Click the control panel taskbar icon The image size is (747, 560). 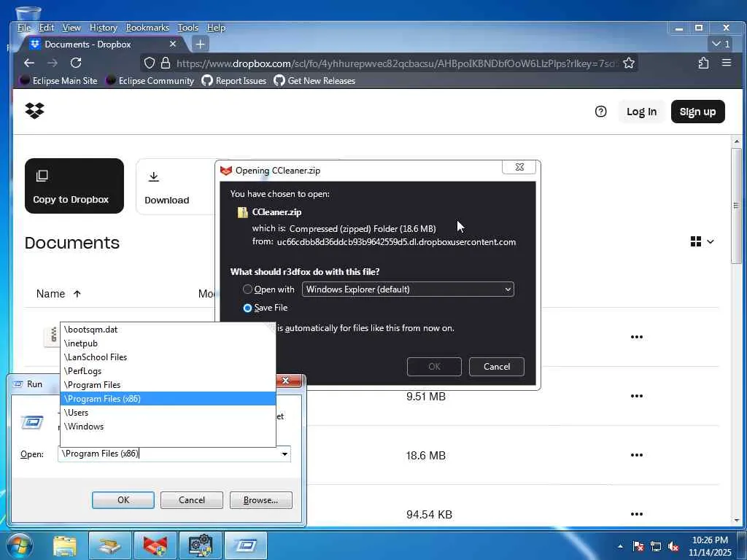[x=200, y=545]
